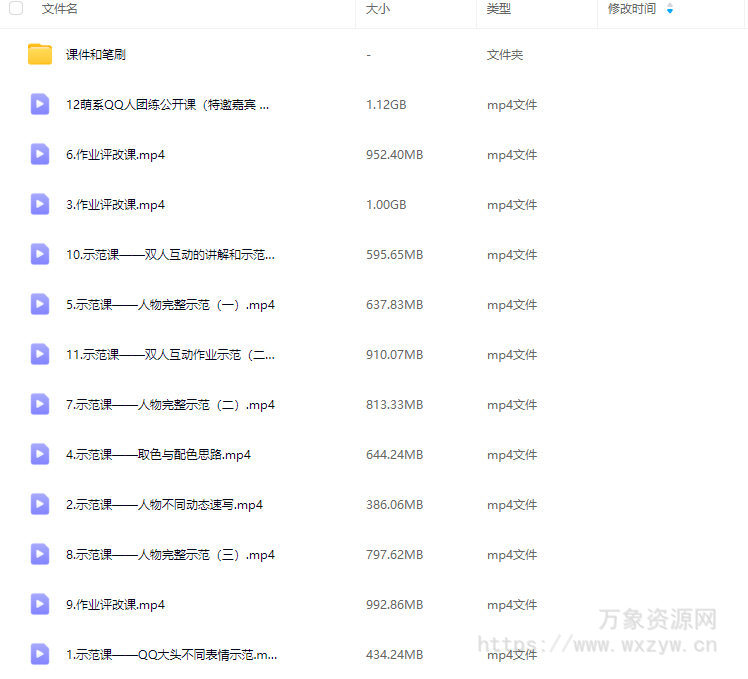Select the 644.24MB size cell

[x=395, y=455]
